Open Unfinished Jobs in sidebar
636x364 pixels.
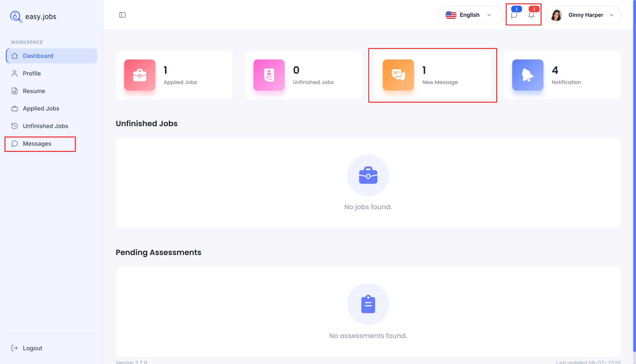click(51, 126)
